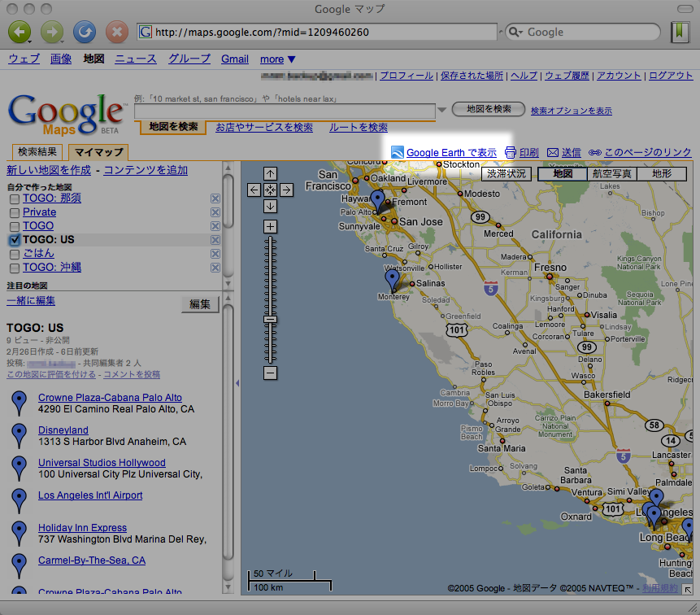Click the maps search input field
The width and height of the screenshot is (700, 615).
[285, 111]
